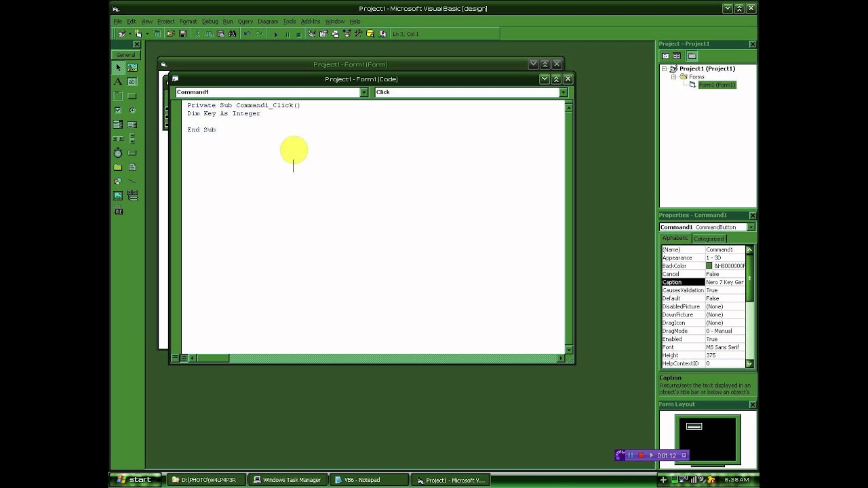The height and width of the screenshot is (488, 868).
Task: Click the Find binoculars toolbar icon
Action: tap(233, 34)
